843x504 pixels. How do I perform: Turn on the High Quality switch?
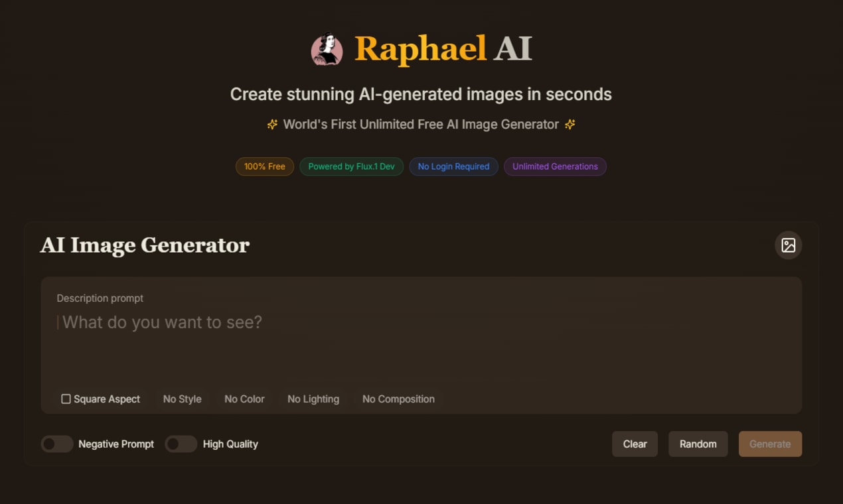tap(181, 444)
